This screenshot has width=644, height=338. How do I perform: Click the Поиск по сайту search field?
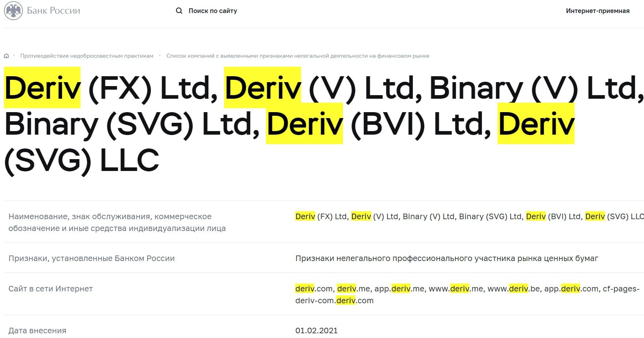213,11
